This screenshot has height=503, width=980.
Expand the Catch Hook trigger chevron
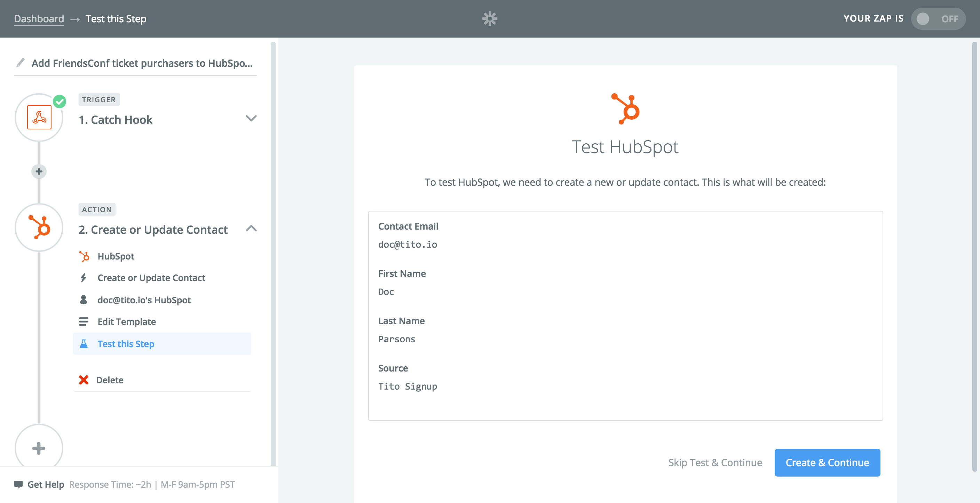click(251, 118)
